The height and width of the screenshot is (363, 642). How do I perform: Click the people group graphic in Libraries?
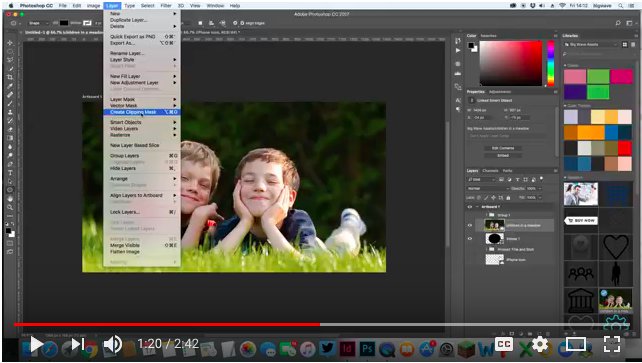point(581,273)
